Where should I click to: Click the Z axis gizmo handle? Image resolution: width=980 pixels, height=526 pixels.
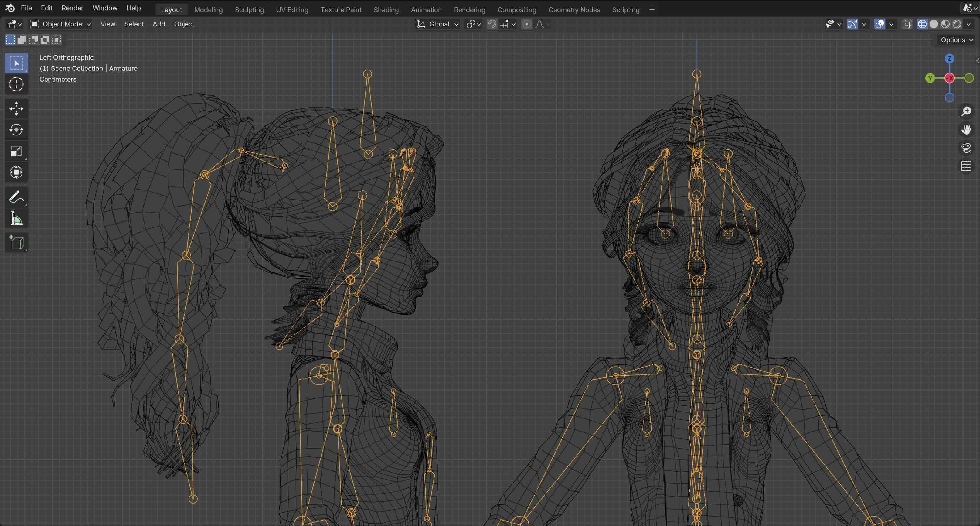950,59
